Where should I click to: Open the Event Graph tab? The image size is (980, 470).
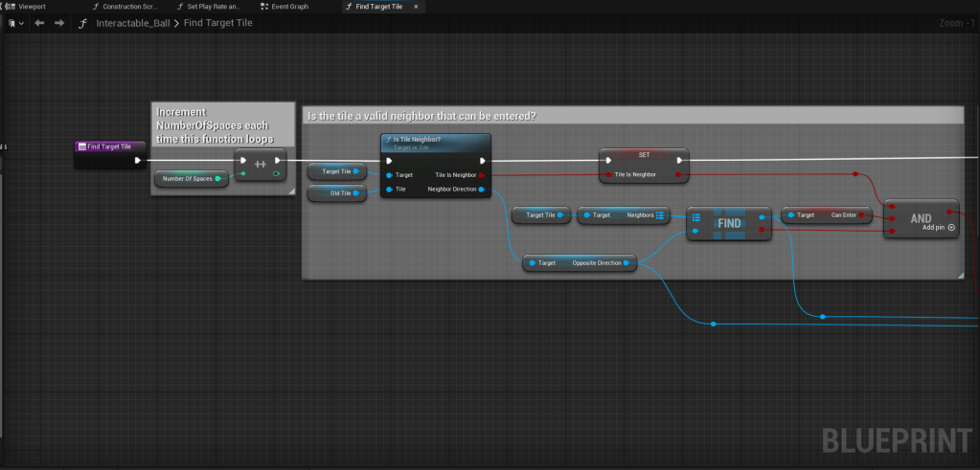pos(289,6)
